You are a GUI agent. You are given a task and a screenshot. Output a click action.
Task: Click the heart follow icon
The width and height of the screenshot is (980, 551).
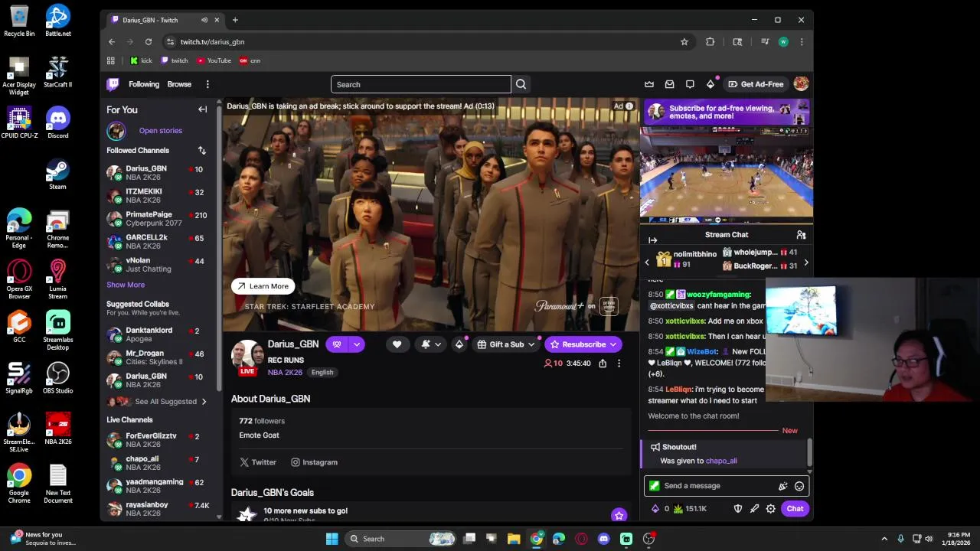(x=397, y=344)
